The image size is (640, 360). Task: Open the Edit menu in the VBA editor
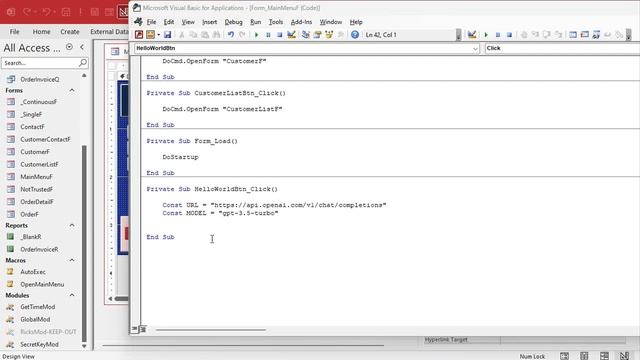coord(169,22)
